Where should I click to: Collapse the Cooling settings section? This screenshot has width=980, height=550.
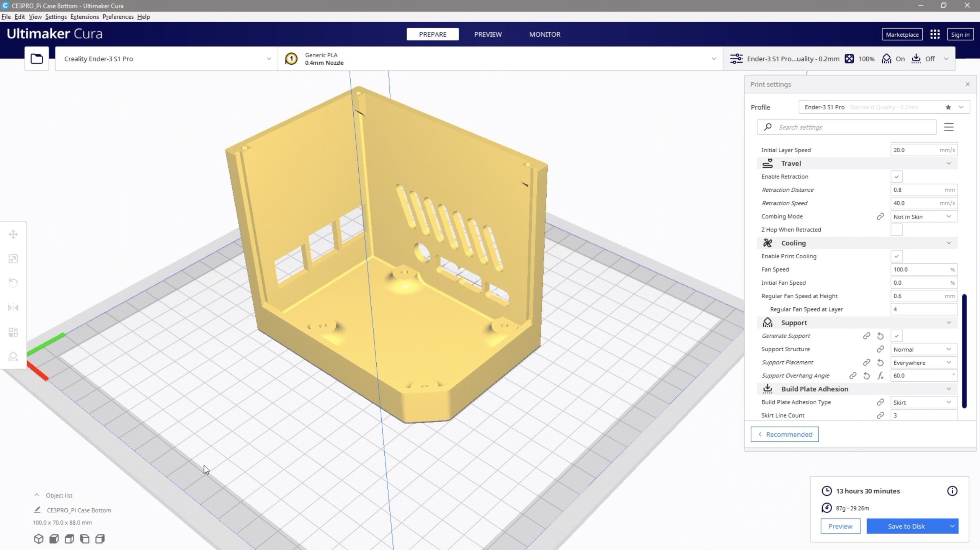coord(949,243)
